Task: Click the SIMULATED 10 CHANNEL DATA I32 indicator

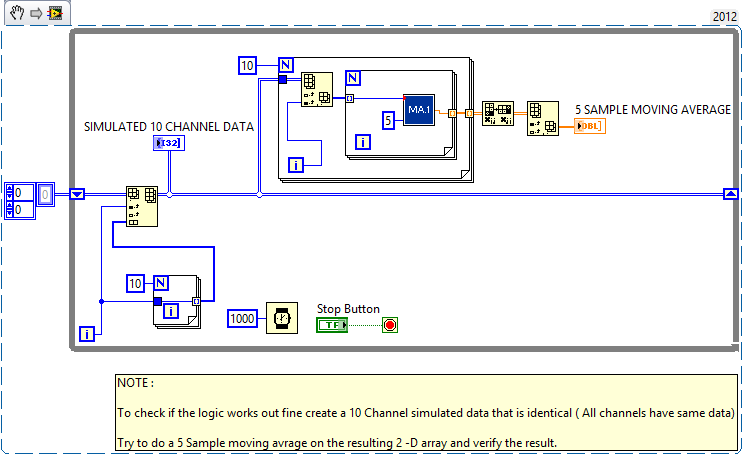Action: pyautogui.click(x=169, y=143)
